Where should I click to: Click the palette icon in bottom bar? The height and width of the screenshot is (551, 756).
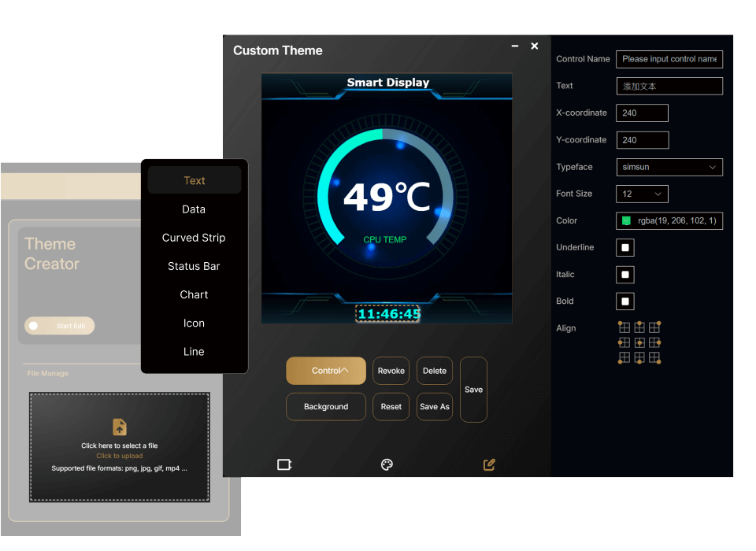(x=387, y=464)
